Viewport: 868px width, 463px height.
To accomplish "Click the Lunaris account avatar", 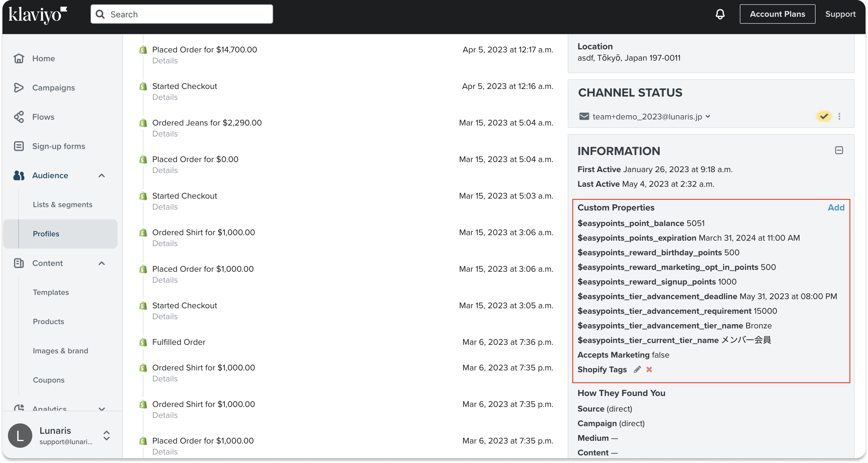I will point(20,435).
